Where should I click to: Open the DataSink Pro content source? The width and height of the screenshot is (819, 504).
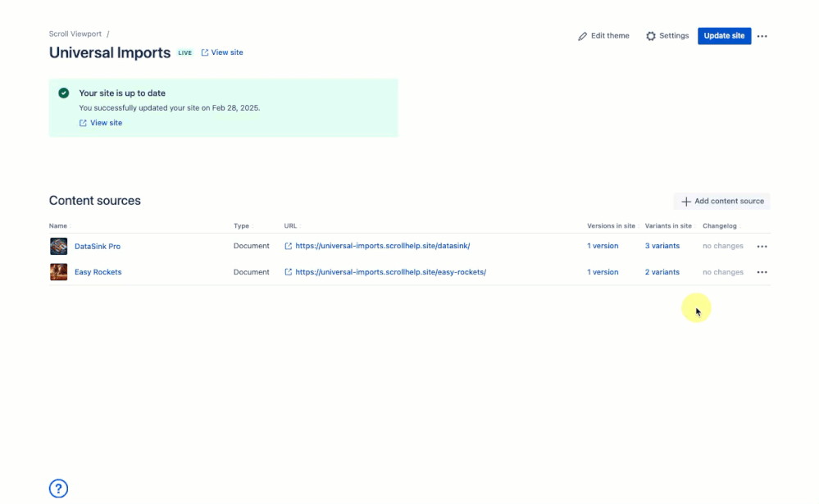[98, 246]
